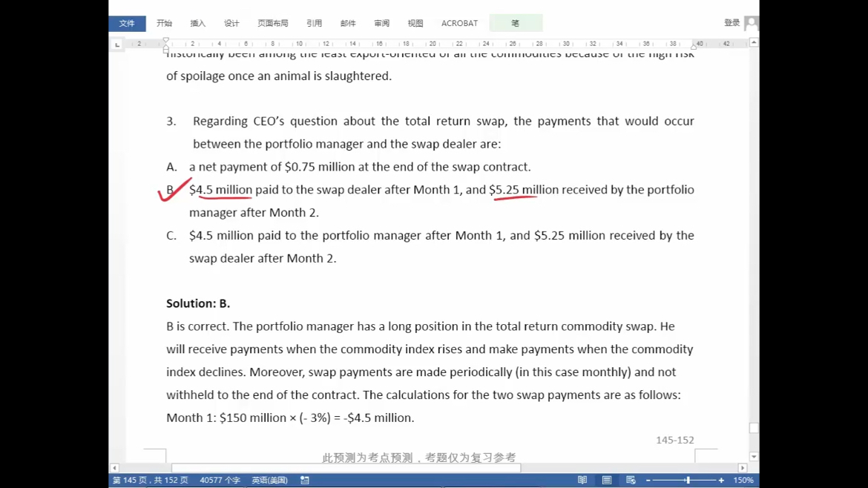
Task: Click the tab stop selector on ruler
Action: 117,44
